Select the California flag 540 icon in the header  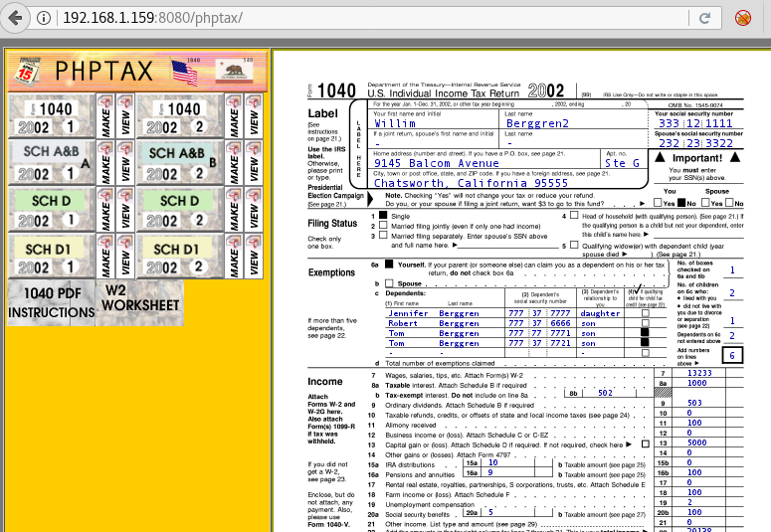pyautogui.click(x=234, y=72)
